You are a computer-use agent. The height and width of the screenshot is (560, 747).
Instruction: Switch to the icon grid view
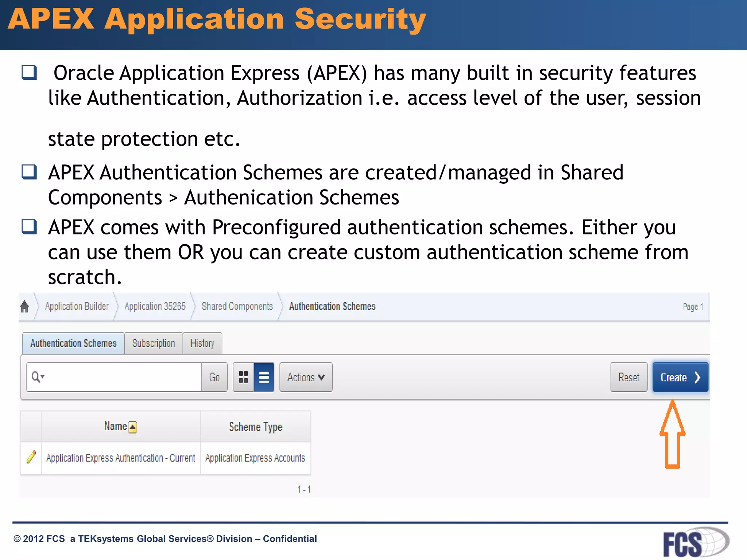point(243,377)
